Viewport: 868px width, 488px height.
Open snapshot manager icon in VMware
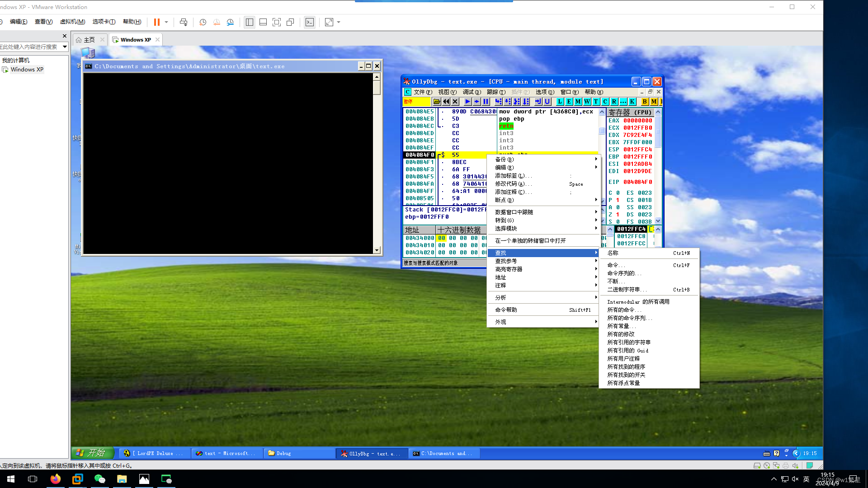pyautogui.click(x=230, y=22)
